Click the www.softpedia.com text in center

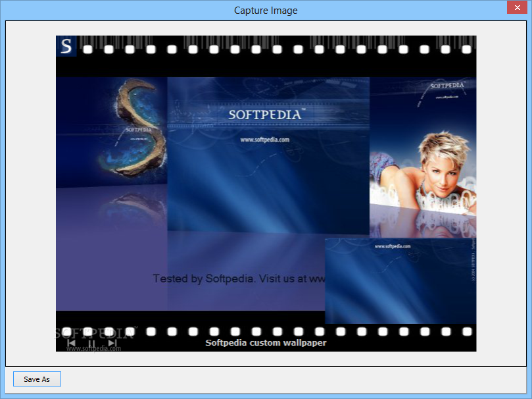point(265,140)
